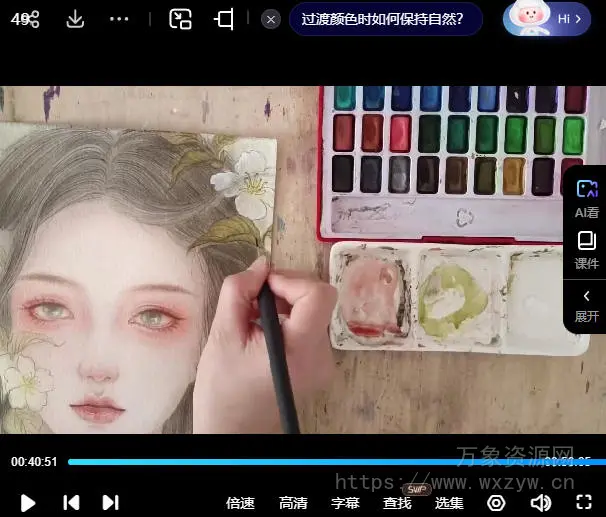Open the 查找 search feature
606x517 pixels.
(397, 502)
